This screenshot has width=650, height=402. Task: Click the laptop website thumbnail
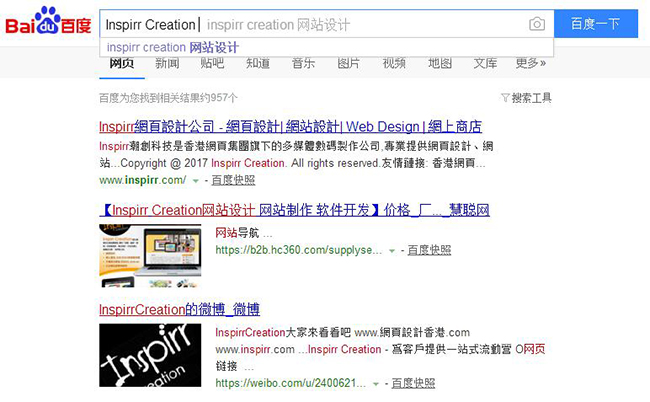click(150, 256)
